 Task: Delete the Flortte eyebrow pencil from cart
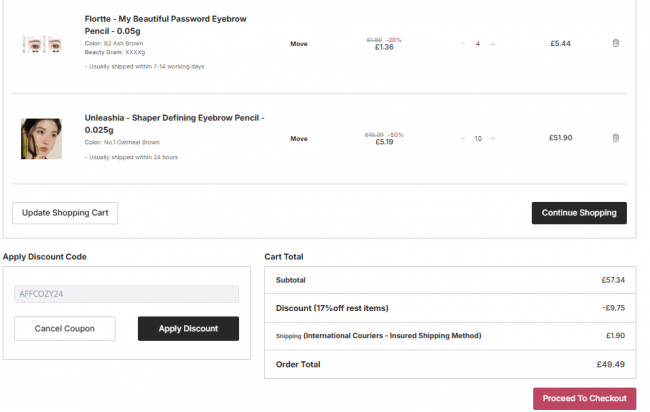pyautogui.click(x=616, y=43)
